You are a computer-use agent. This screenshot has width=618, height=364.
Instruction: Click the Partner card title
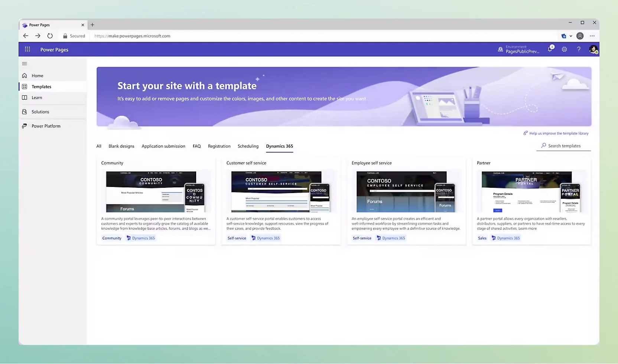pyautogui.click(x=484, y=163)
